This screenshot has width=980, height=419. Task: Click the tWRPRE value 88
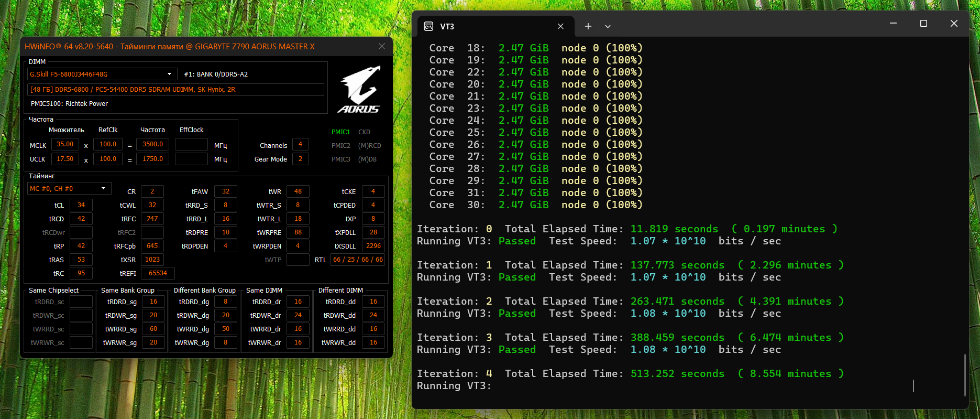[x=298, y=232]
